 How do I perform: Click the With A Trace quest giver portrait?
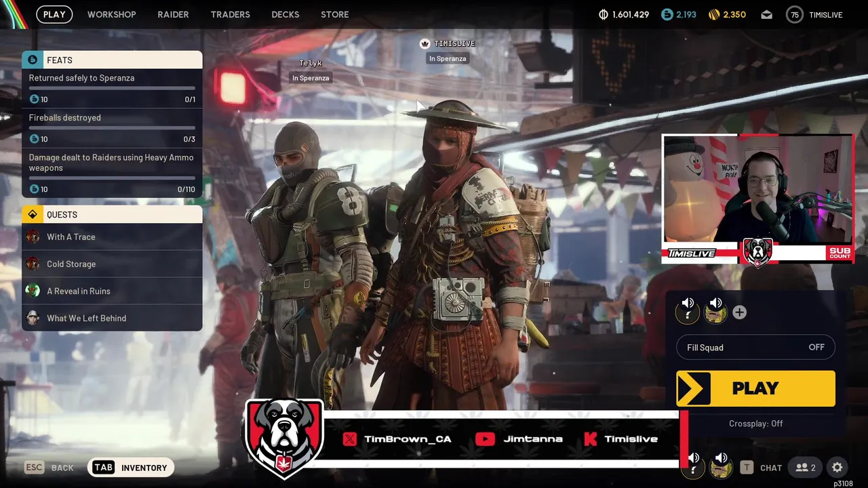pos(33,237)
